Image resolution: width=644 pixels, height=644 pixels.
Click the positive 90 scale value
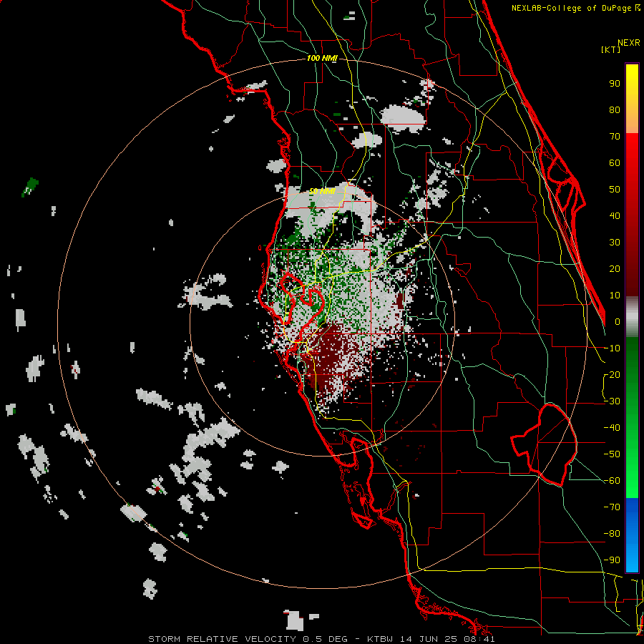[x=615, y=84]
